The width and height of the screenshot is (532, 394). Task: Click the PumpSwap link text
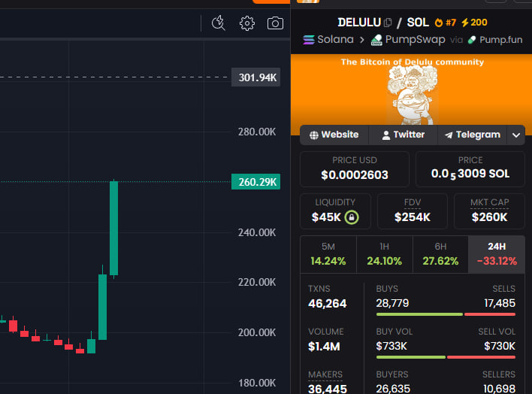point(416,40)
